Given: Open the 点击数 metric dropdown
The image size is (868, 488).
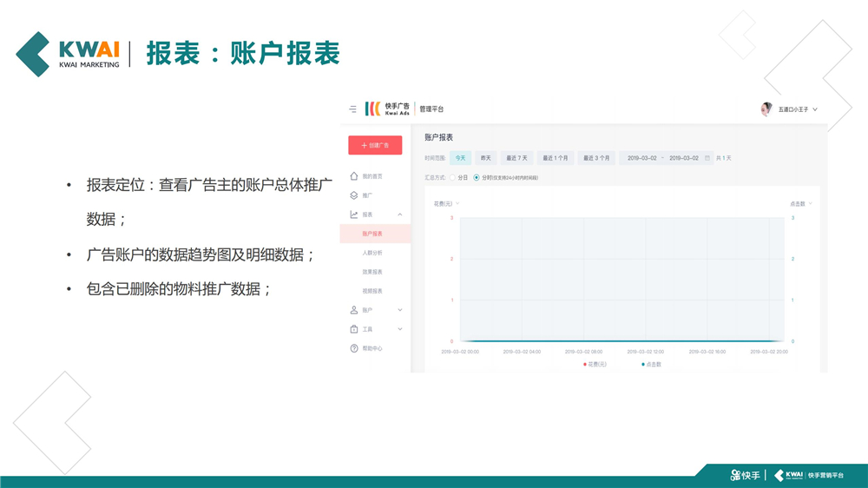Looking at the screenshot, I should (801, 204).
